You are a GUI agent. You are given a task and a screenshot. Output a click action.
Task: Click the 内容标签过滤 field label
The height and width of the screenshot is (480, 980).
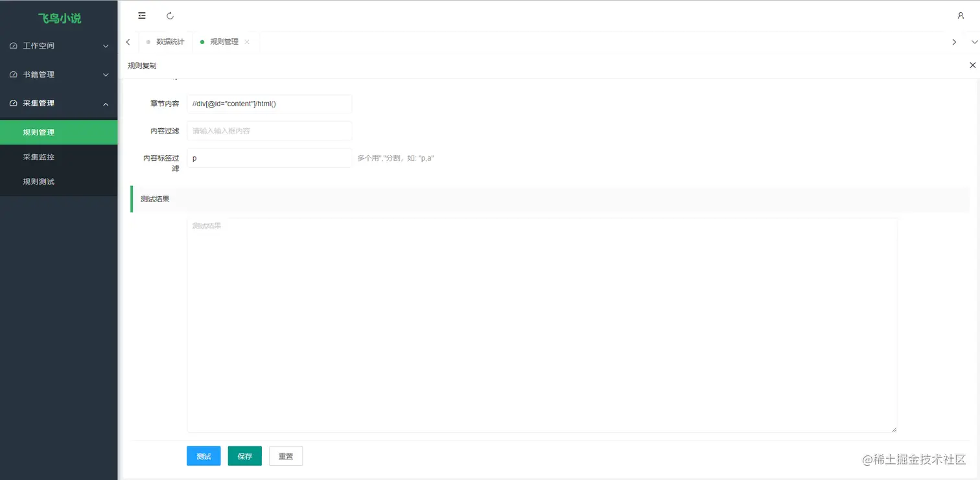(x=161, y=163)
